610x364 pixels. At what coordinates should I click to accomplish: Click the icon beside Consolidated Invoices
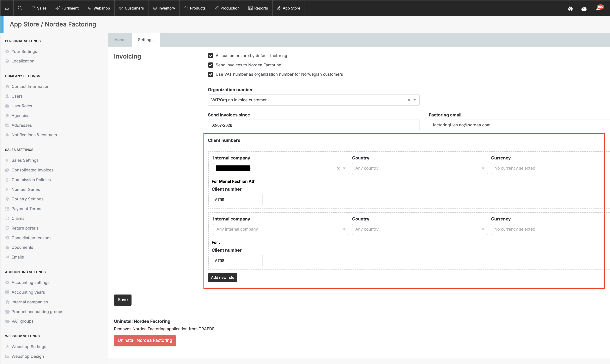(7, 170)
